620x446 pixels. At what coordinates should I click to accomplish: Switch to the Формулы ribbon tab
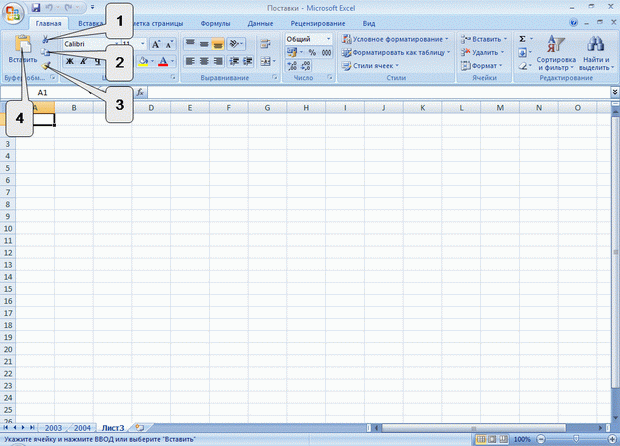coord(215,23)
